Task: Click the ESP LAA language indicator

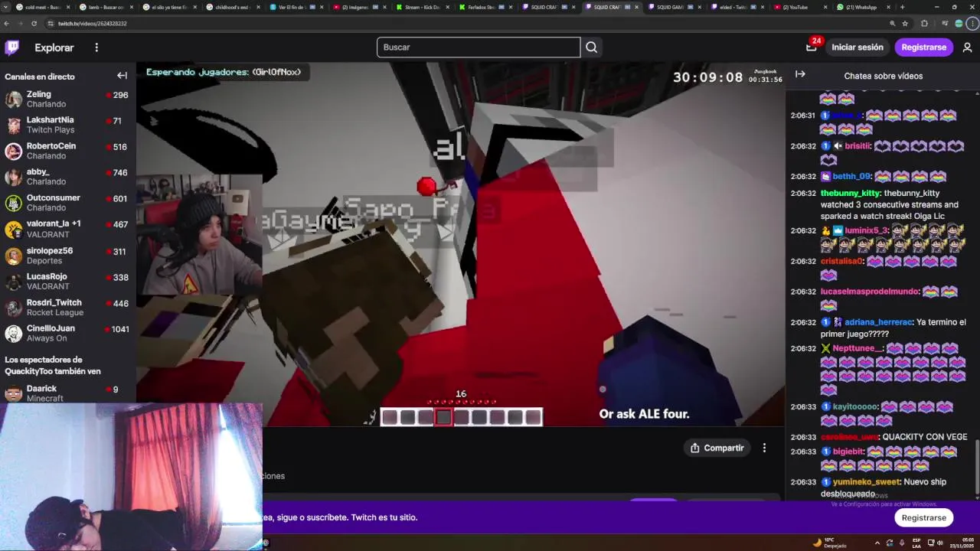Action: tap(916, 543)
